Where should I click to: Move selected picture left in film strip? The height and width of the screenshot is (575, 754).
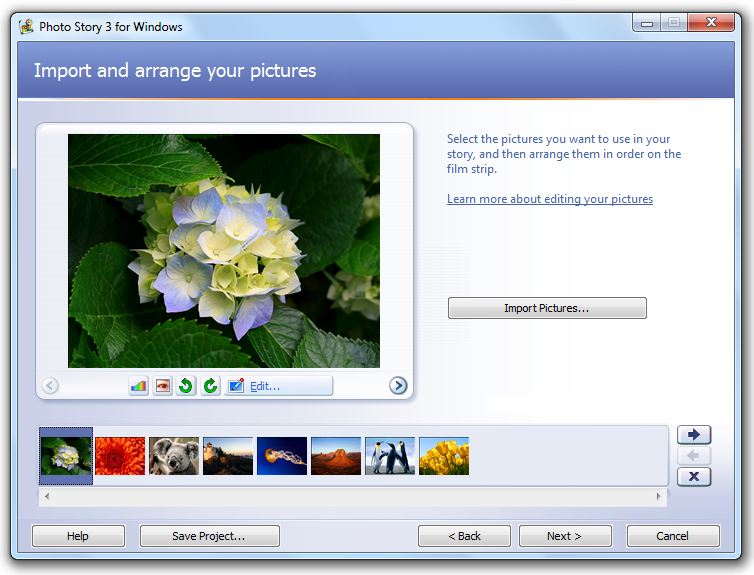[x=694, y=455]
